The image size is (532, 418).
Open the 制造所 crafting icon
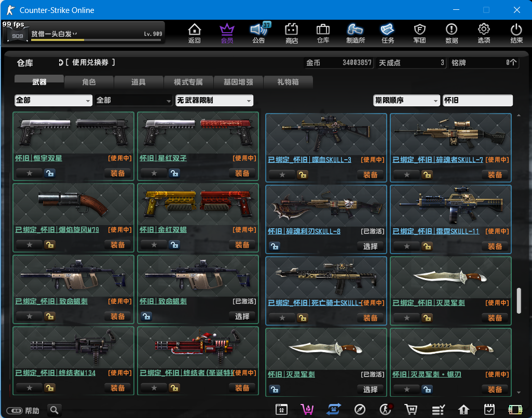click(x=356, y=33)
